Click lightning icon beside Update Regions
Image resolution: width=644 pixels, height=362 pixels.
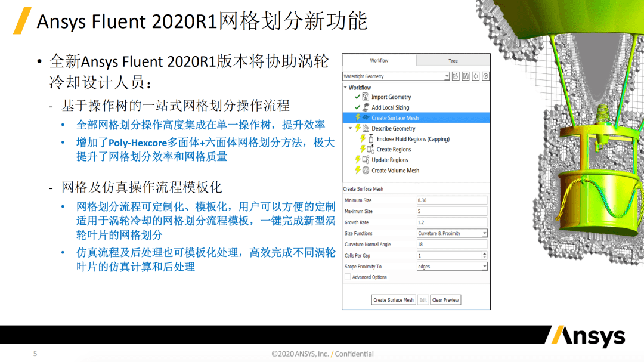(x=358, y=159)
